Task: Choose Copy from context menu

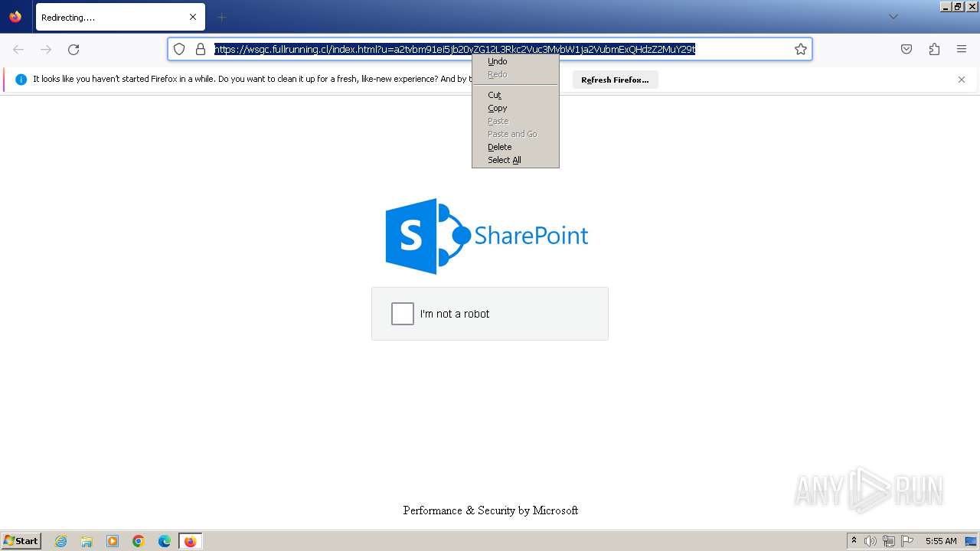Action: click(x=515, y=108)
